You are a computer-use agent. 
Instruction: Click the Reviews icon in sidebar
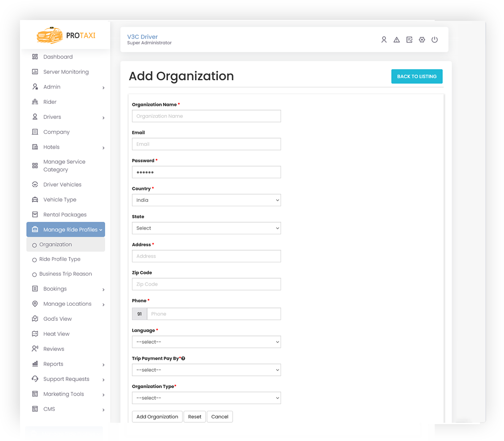pos(35,349)
